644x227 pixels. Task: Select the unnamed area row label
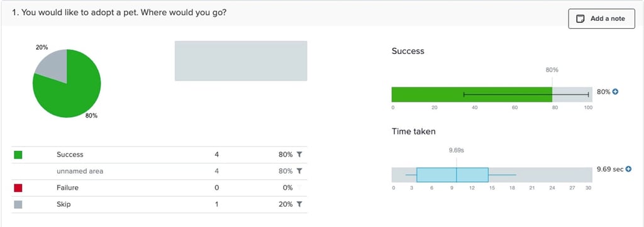click(80, 171)
